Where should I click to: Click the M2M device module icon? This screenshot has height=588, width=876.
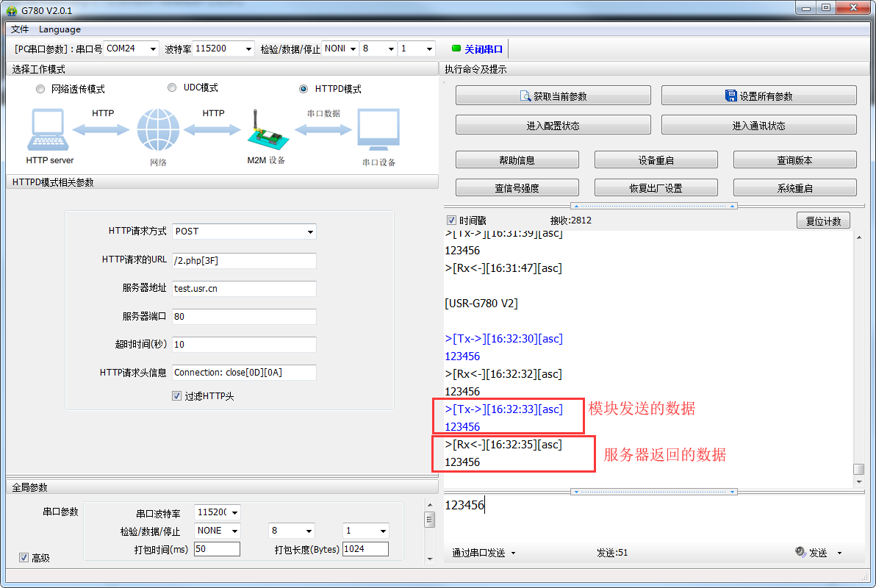tap(265, 132)
